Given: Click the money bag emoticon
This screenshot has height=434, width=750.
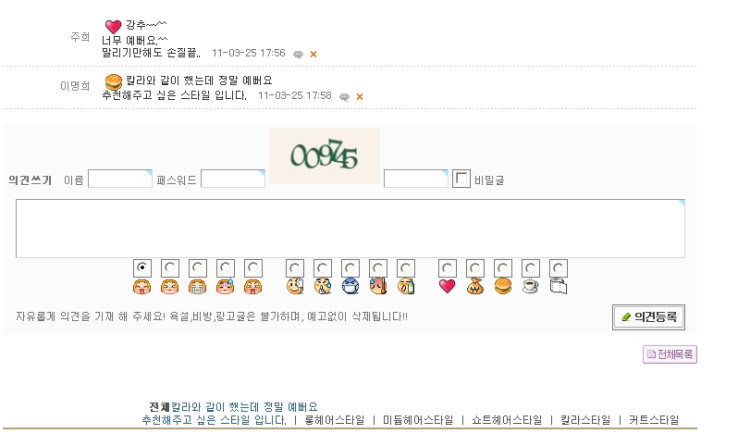Looking at the screenshot, I should coord(475,286).
